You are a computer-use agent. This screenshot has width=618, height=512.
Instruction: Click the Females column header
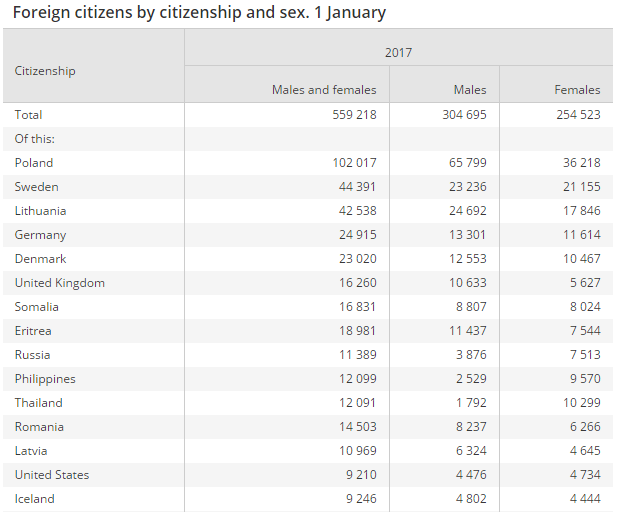(x=577, y=90)
